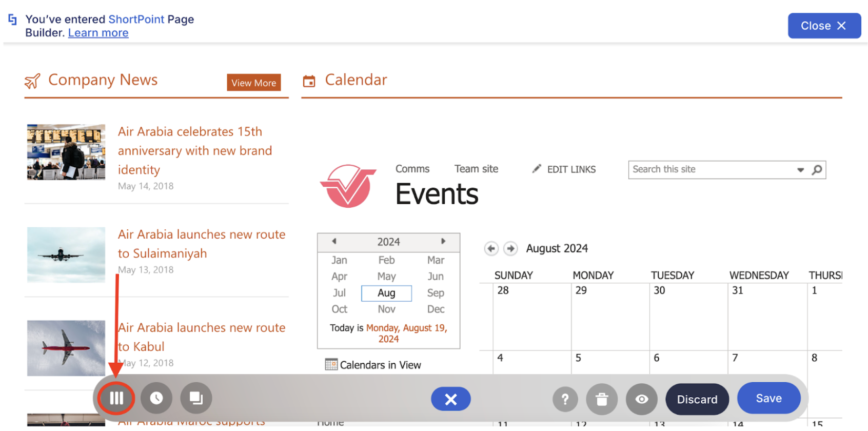
Task: Click the MONDAY column header
Action: point(593,276)
